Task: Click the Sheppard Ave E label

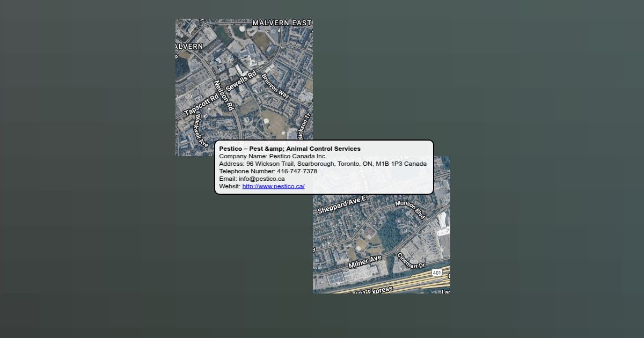Action: point(341,205)
